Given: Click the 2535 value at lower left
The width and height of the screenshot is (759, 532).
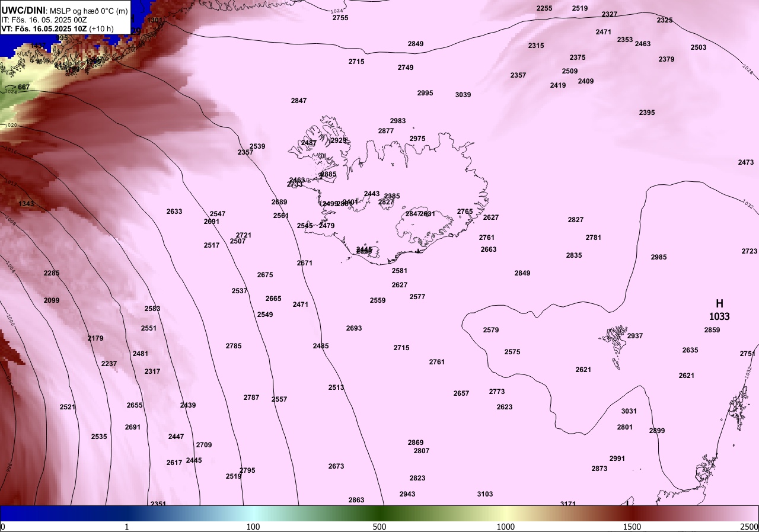Looking at the screenshot, I should tap(99, 437).
